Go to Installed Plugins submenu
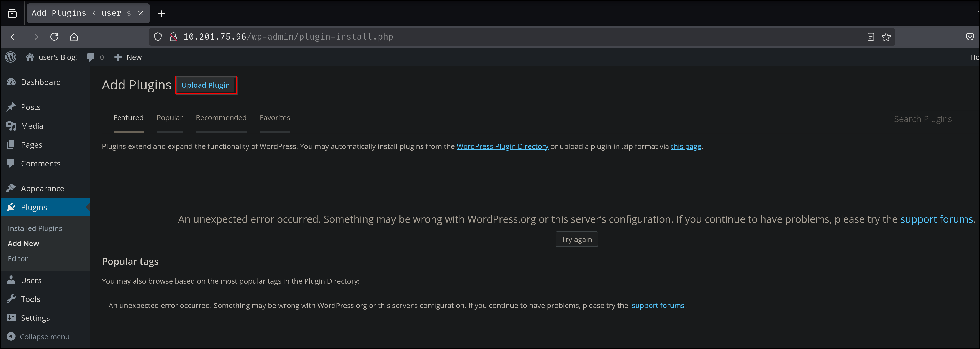 click(x=35, y=228)
